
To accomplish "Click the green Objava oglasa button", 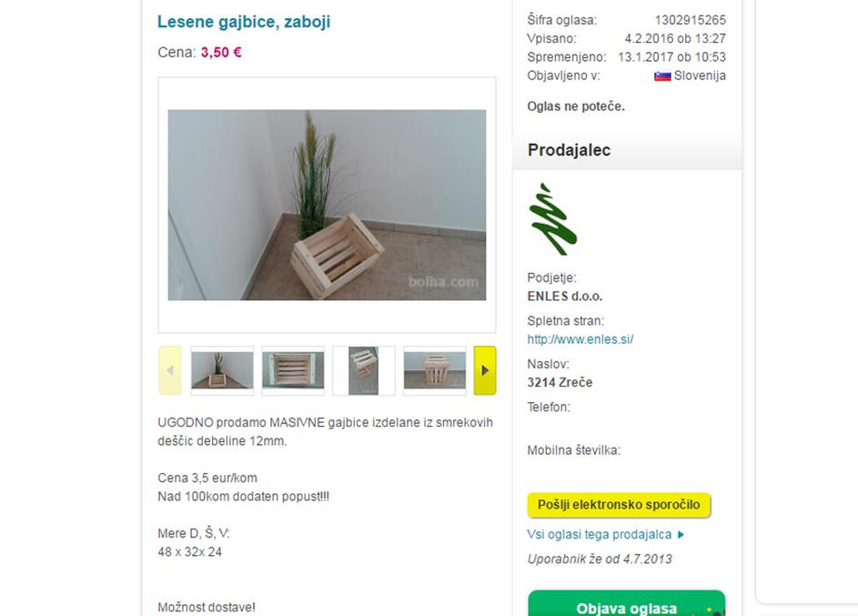I will coord(627,603).
